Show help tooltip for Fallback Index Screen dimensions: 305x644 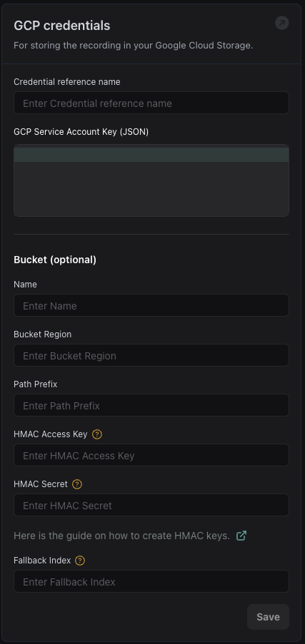click(x=80, y=561)
